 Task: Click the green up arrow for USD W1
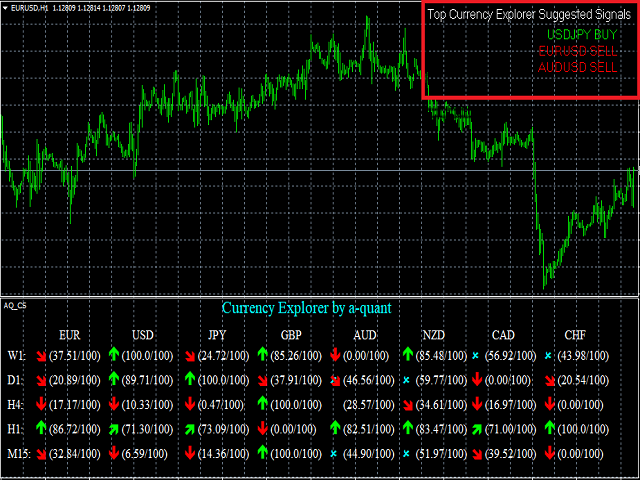(x=114, y=354)
